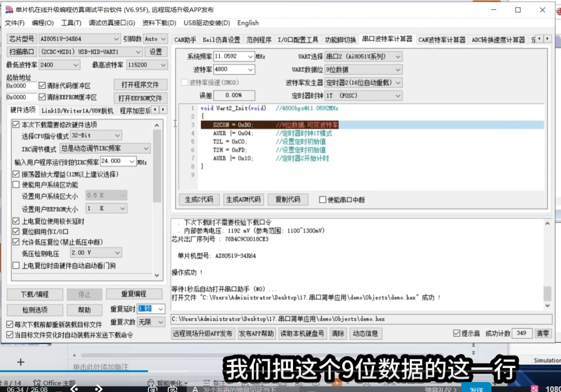Select the 'A' text danmaku icon
The image size is (561, 392).
pos(195,389)
